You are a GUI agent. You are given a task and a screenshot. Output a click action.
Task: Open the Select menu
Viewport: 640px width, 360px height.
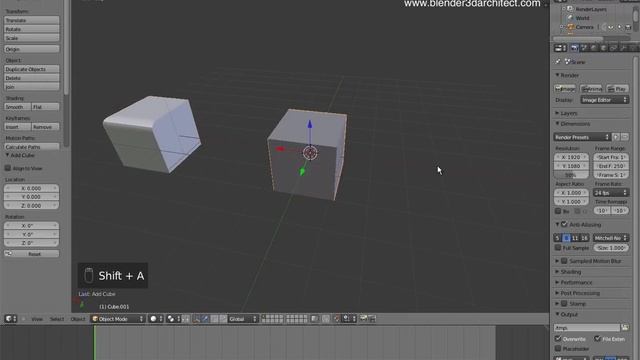click(x=57, y=319)
